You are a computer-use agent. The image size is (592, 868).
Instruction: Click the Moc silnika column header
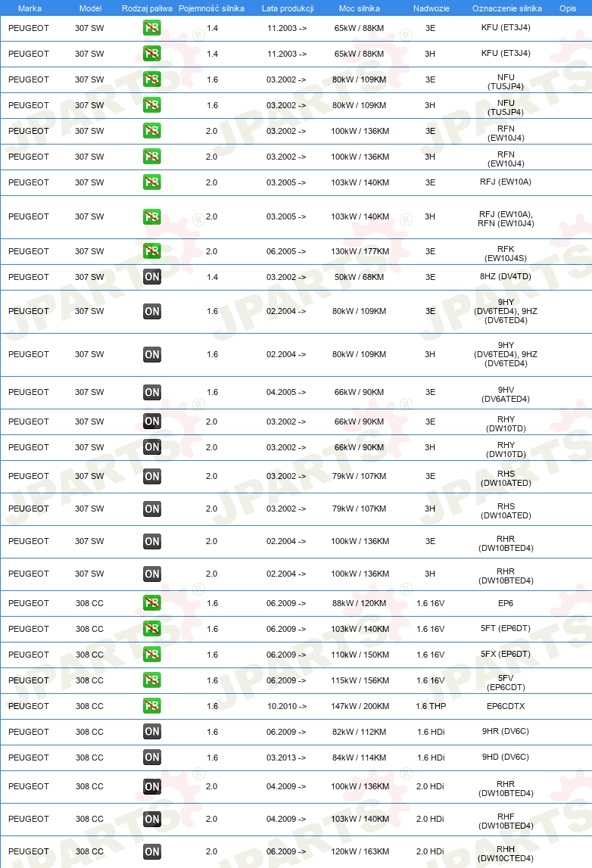(x=360, y=8)
